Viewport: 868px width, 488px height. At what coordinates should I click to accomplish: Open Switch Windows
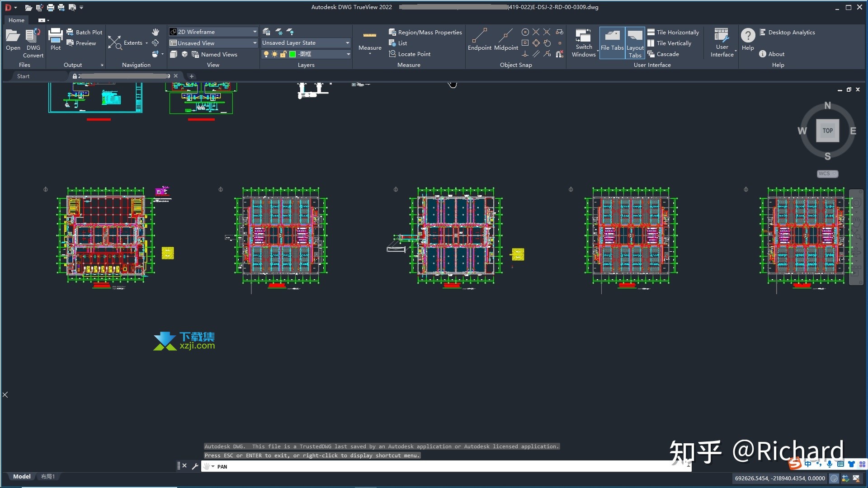[x=583, y=43]
